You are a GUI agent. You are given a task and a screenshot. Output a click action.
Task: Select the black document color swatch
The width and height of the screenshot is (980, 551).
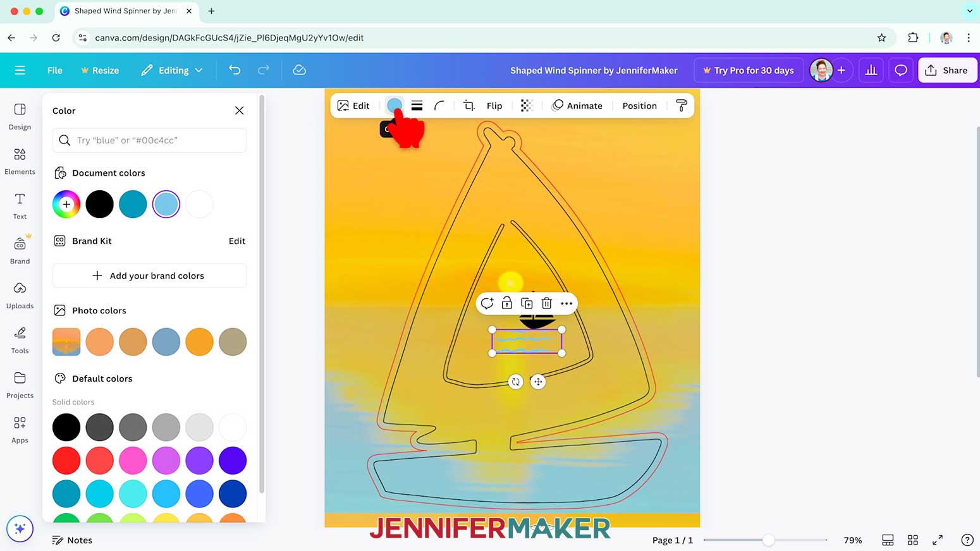point(99,204)
